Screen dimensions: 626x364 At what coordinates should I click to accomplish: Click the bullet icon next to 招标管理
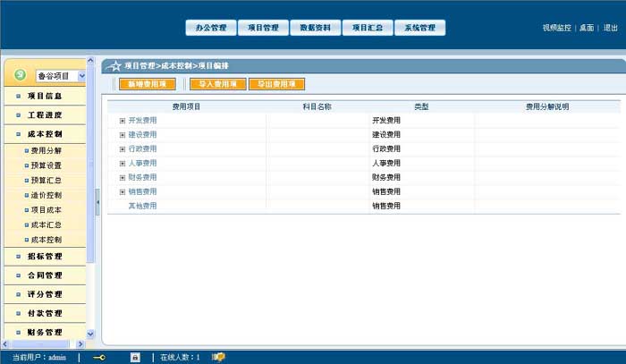pyautogui.click(x=18, y=257)
